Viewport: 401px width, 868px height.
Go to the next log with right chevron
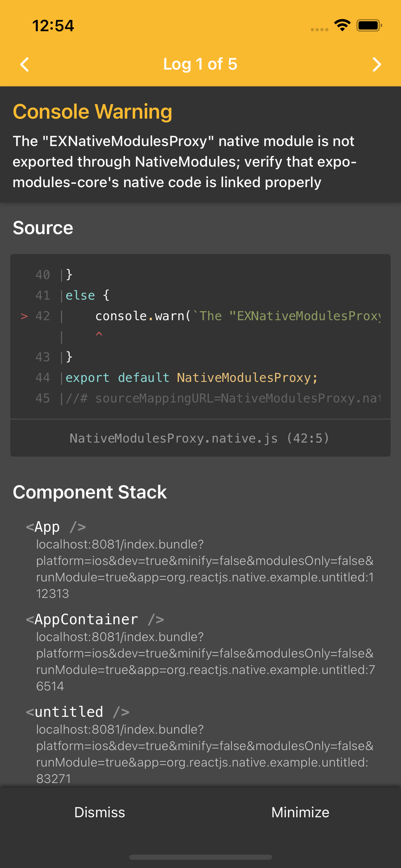[376, 64]
